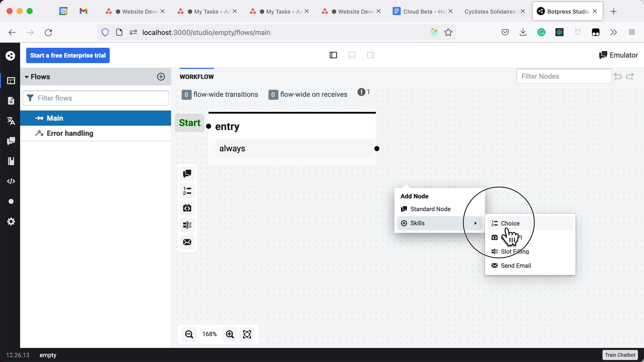Toggle the left explorer panel visibility

[333, 55]
